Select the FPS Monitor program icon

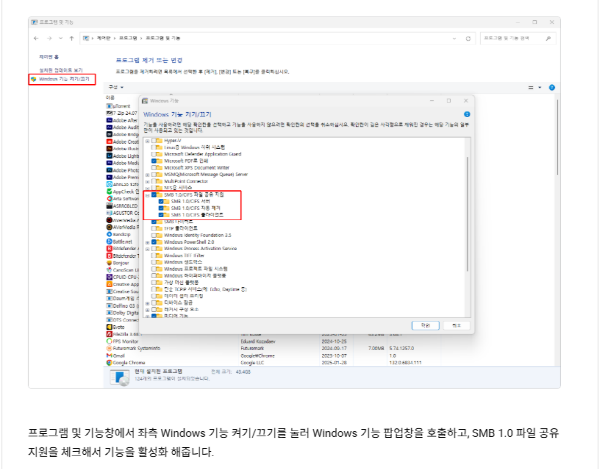click(x=109, y=341)
